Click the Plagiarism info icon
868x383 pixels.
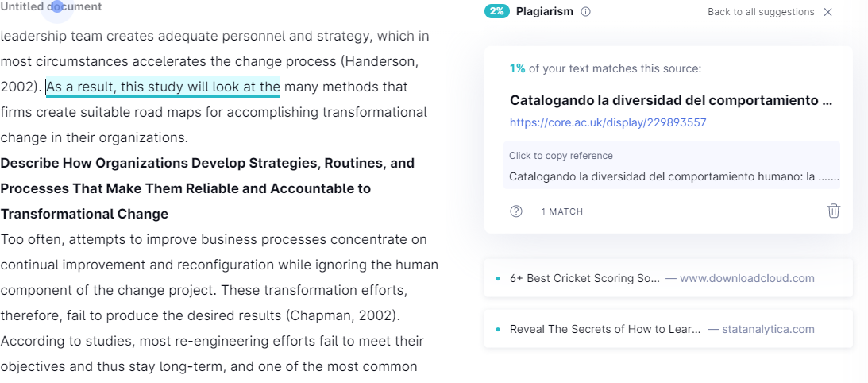click(x=585, y=12)
